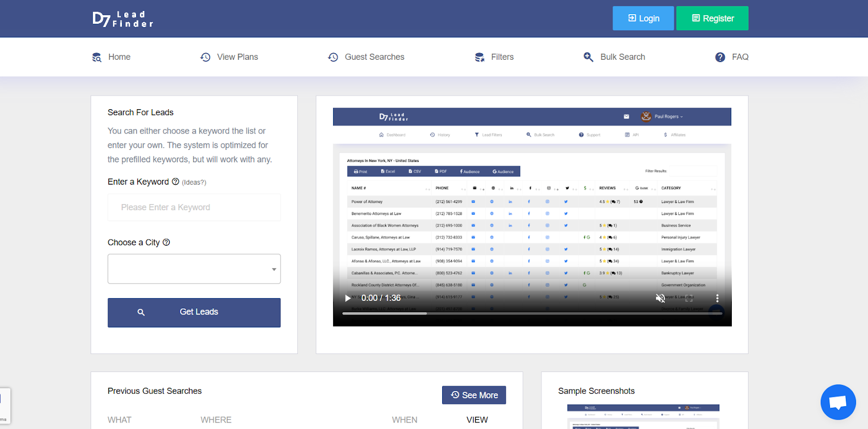Click the Bulk Search magnifier icon
Viewport: 868px width, 429px height.
pos(588,57)
